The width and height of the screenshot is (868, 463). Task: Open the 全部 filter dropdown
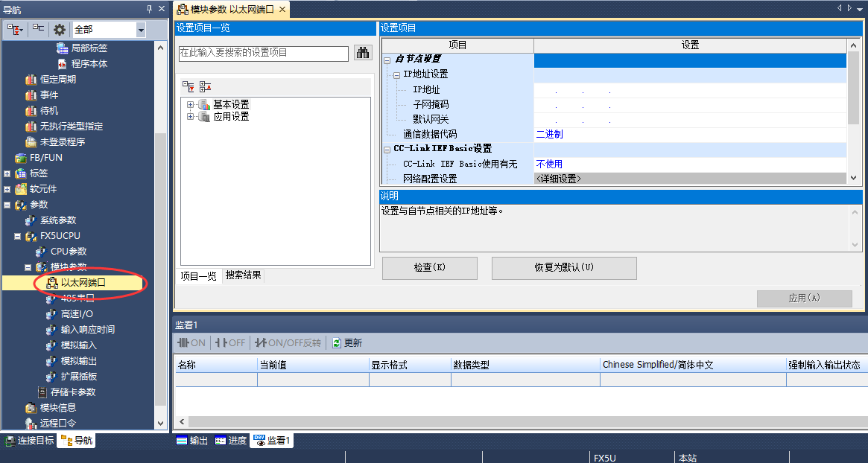point(141,29)
